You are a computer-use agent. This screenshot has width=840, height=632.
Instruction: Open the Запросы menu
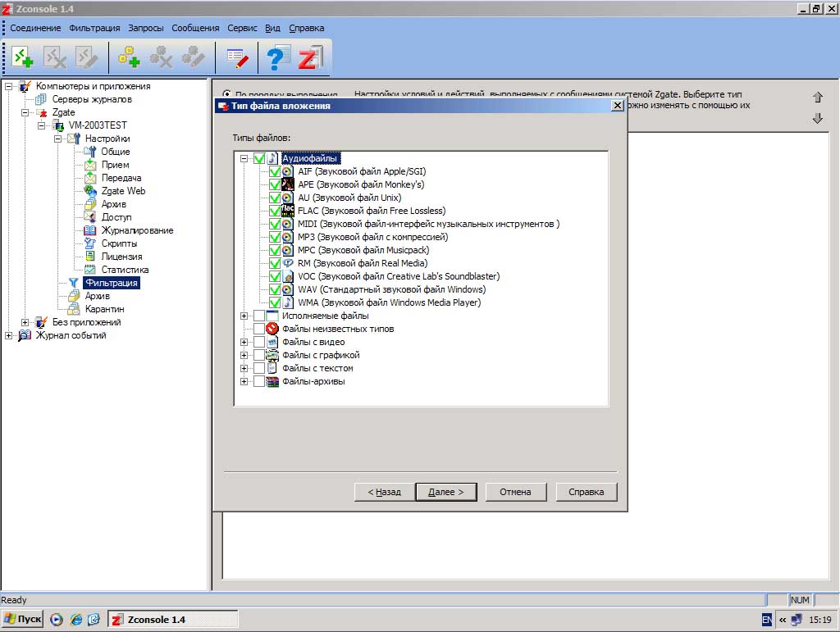146,28
